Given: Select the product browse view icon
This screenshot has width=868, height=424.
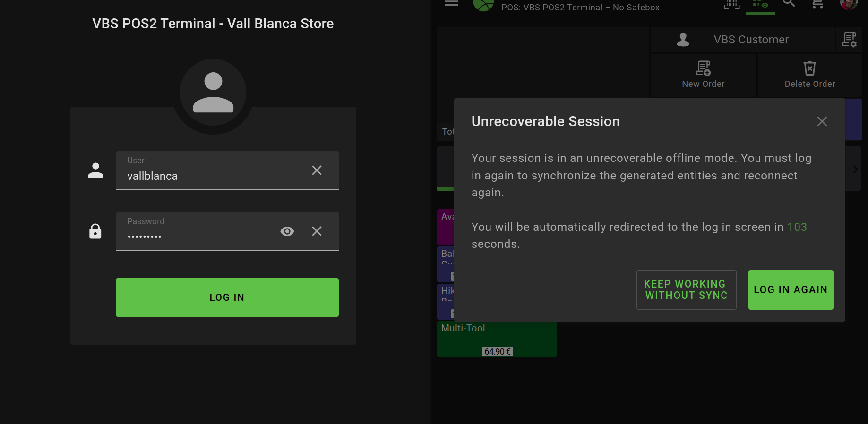Looking at the screenshot, I should [760, 4].
